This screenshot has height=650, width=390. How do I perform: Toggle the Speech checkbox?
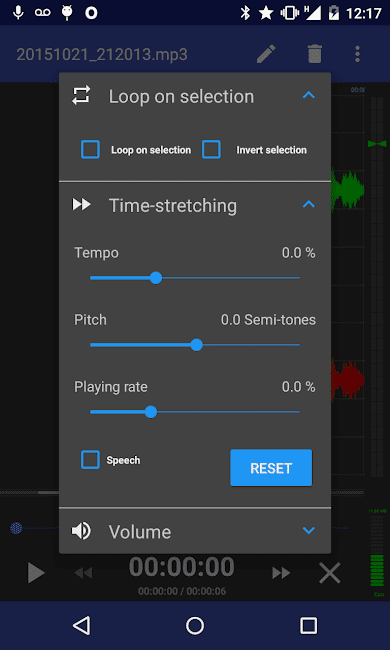[90, 460]
